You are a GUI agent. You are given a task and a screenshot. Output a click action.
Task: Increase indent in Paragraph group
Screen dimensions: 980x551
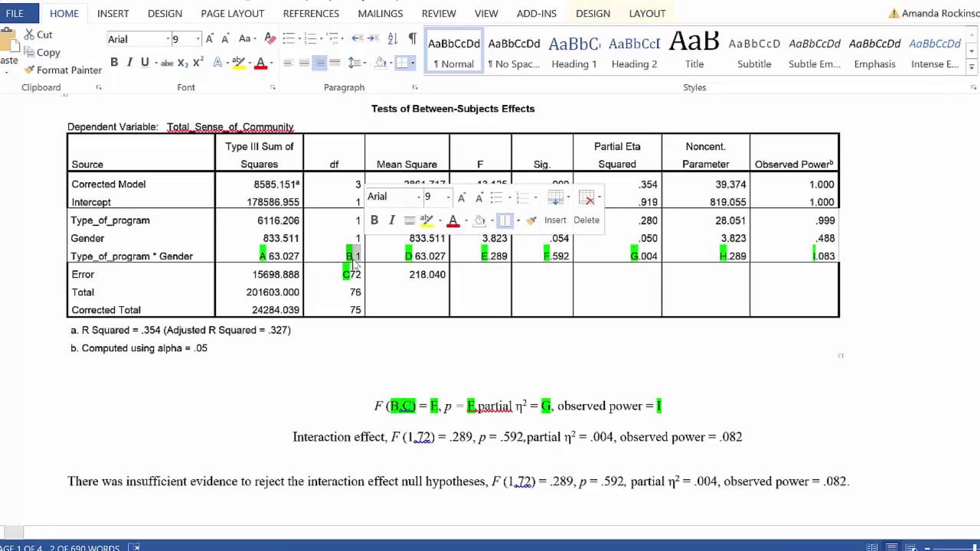pos(373,38)
